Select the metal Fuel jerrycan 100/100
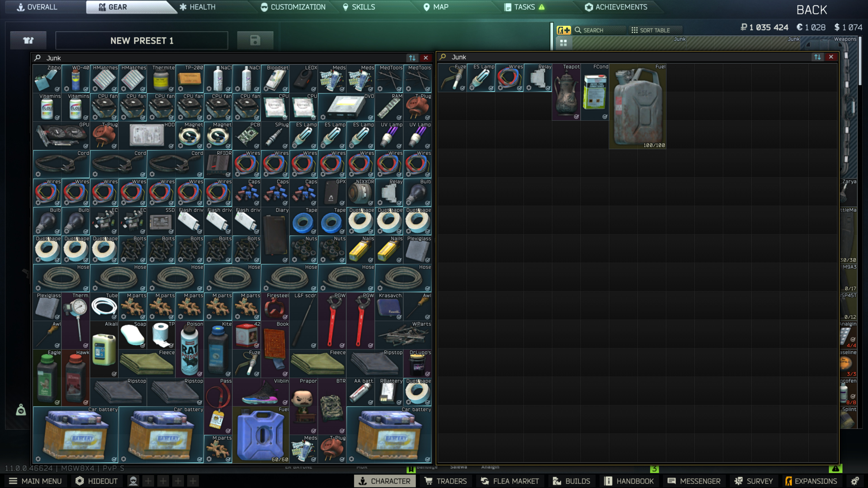The height and width of the screenshot is (488, 868). coord(638,106)
